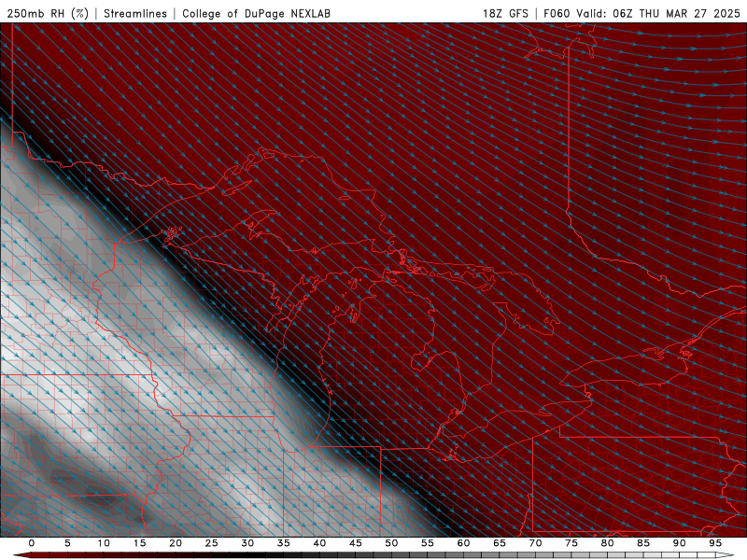Select the '80' colorbar tick label
747x560 pixels.
pos(607,543)
